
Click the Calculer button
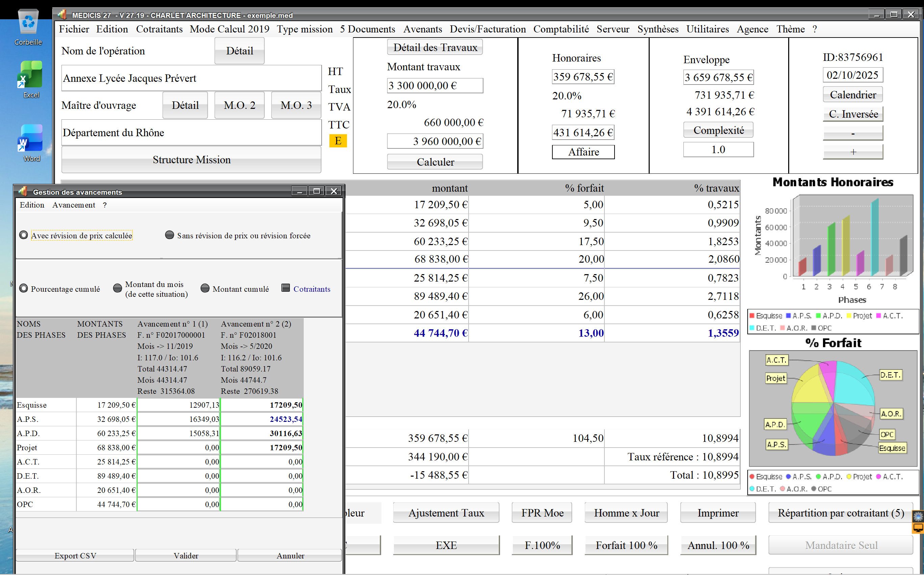tap(435, 162)
